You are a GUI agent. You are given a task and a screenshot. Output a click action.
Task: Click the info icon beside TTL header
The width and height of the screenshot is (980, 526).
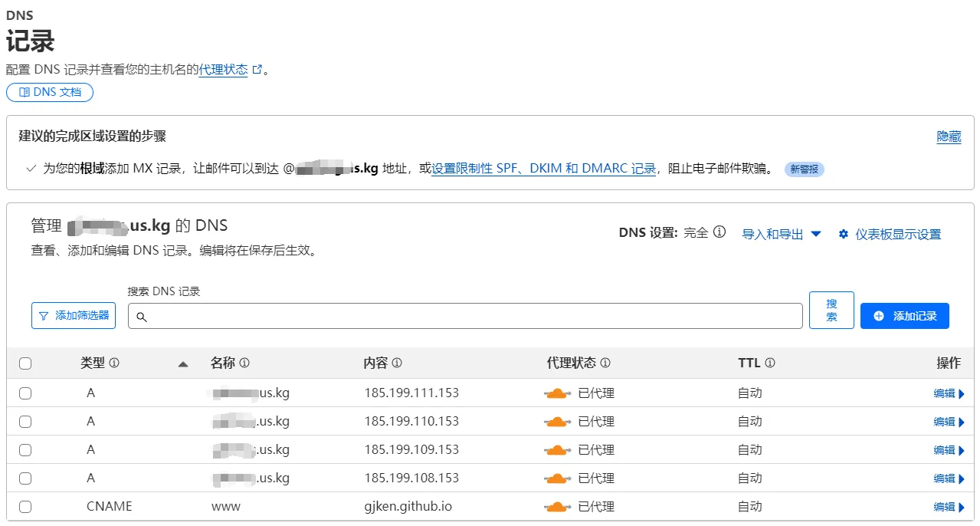point(770,363)
